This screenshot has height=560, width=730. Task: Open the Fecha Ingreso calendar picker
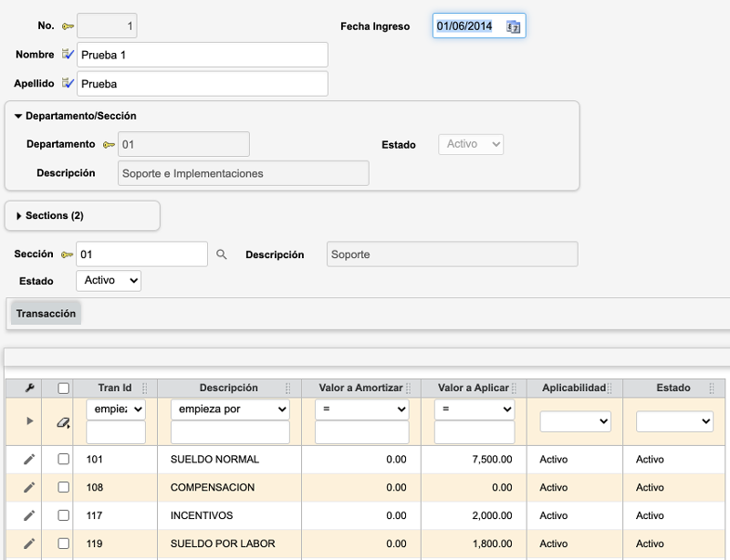coord(513,26)
